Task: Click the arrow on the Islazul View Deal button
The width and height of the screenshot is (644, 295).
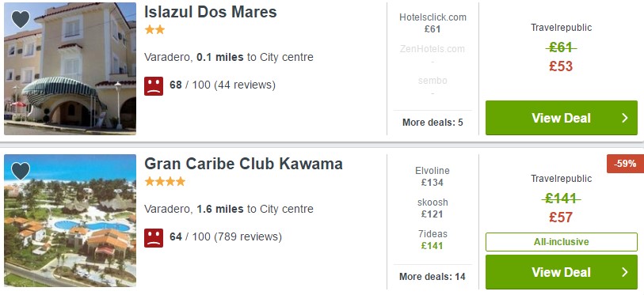Action: tap(625, 118)
